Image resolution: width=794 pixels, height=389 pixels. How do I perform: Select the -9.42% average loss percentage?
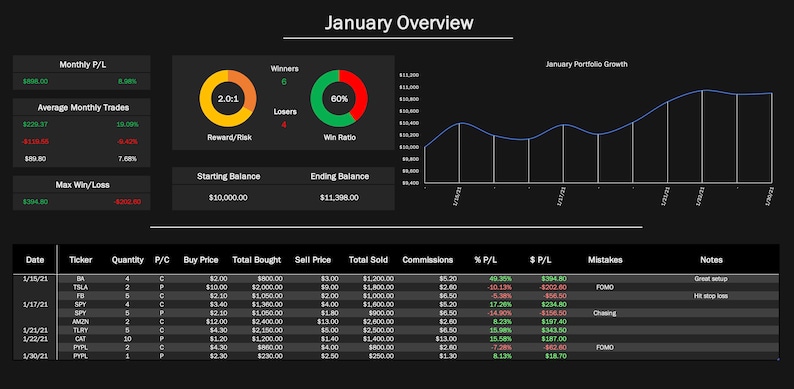pos(127,141)
